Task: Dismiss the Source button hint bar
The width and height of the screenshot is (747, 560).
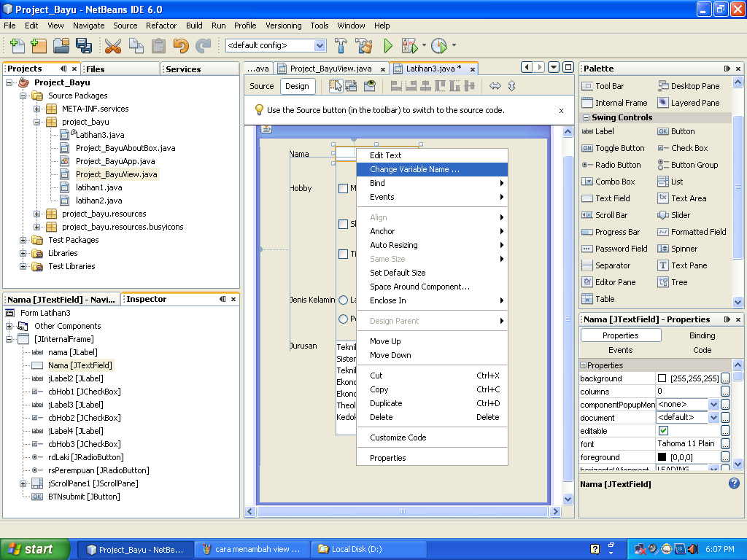Action: coord(561,111)
